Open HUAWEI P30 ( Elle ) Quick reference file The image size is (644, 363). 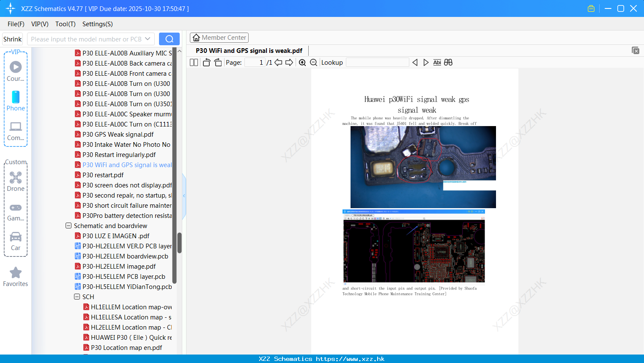click(x=128, y=338)
